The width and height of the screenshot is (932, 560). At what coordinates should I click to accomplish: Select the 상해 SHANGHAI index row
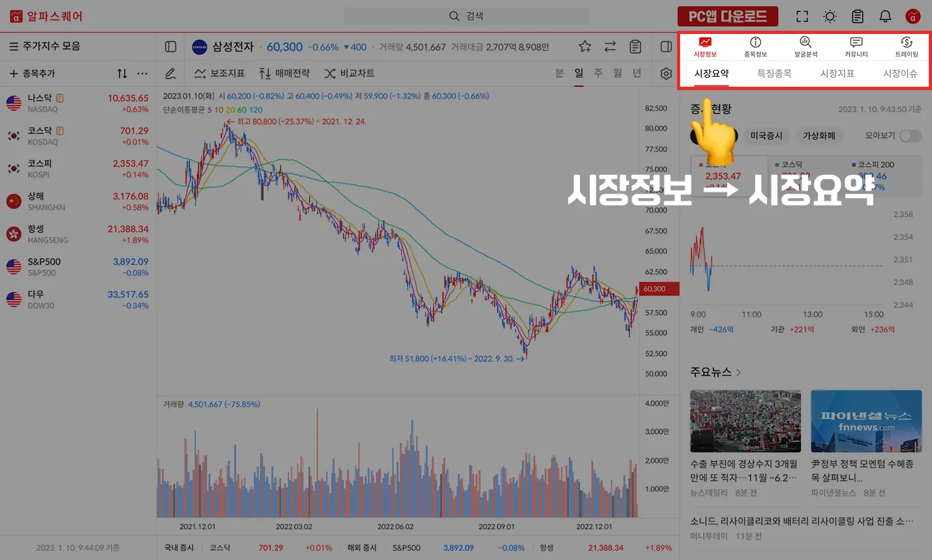78,201
